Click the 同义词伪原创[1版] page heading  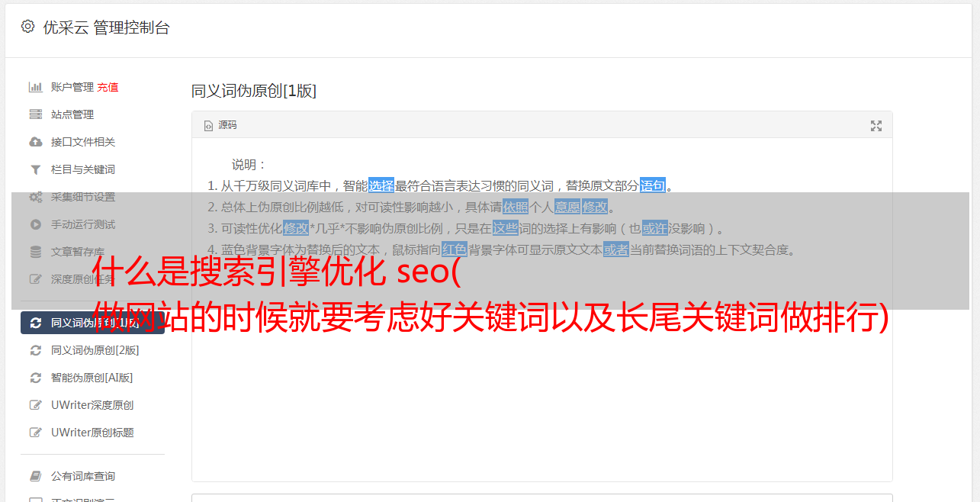(x=254, y=91)
